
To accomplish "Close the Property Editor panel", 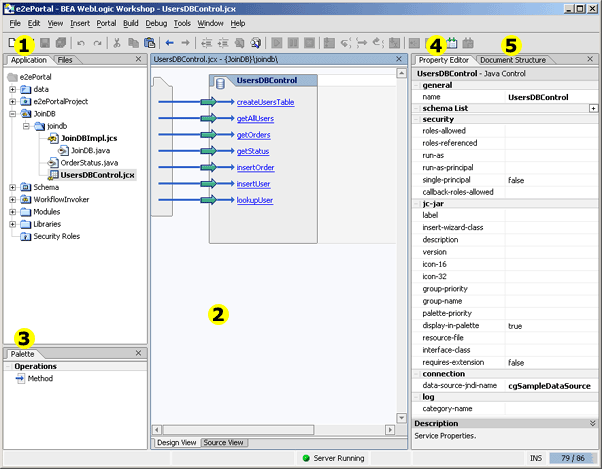I will point(590,59).
